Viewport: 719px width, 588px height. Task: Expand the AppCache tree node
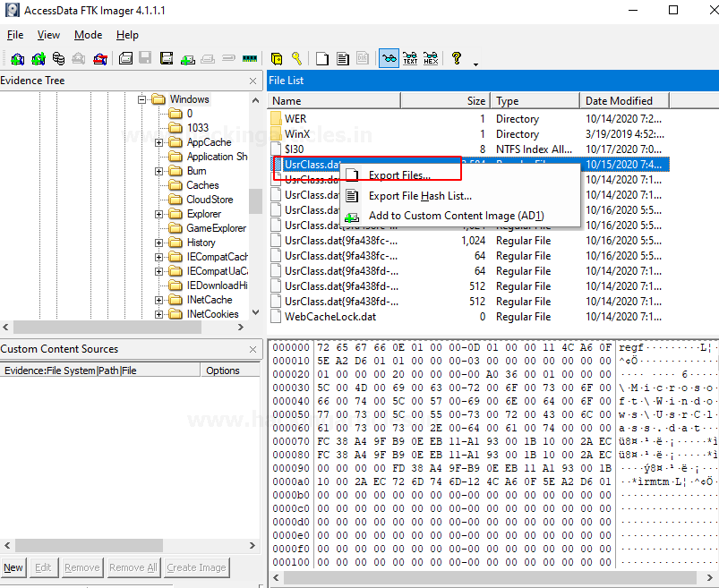pos(158,142)
